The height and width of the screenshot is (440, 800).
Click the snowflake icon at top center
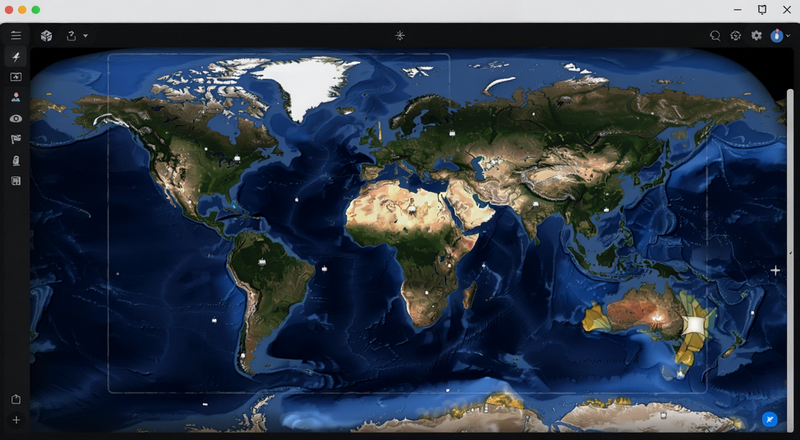(400, 35)
